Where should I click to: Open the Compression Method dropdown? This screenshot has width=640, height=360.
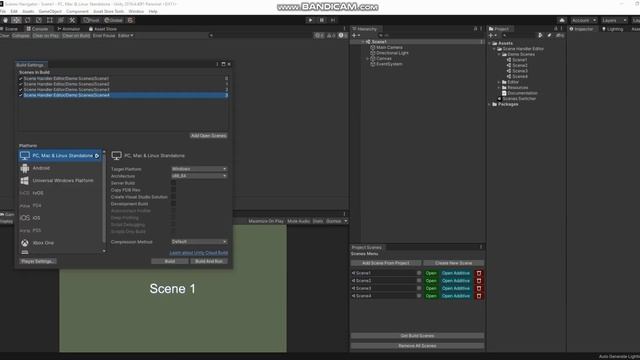(199, 242)
